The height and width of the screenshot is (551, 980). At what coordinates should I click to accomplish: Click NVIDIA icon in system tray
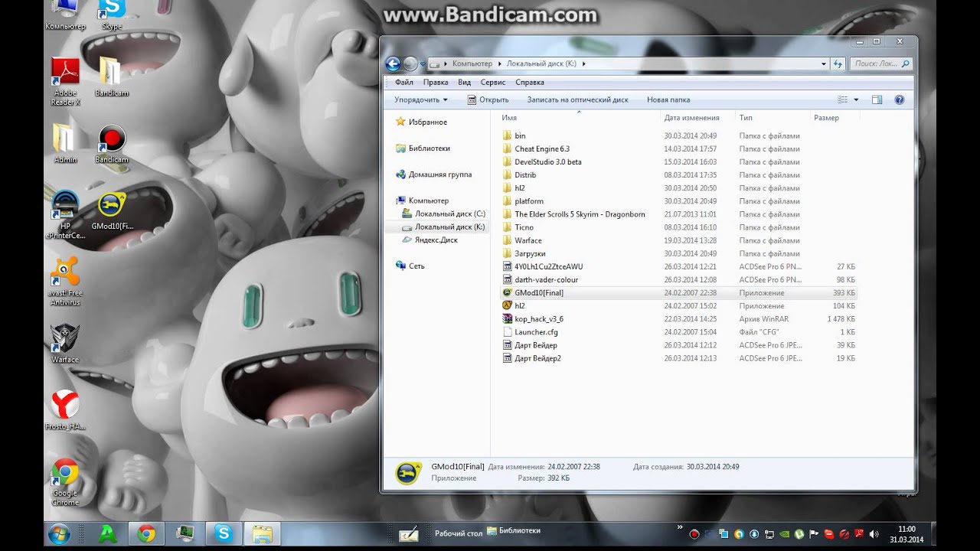click(784, 534)
